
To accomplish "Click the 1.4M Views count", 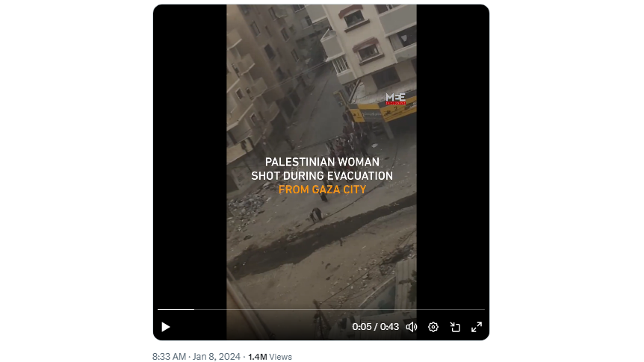I will click(270, 357).
